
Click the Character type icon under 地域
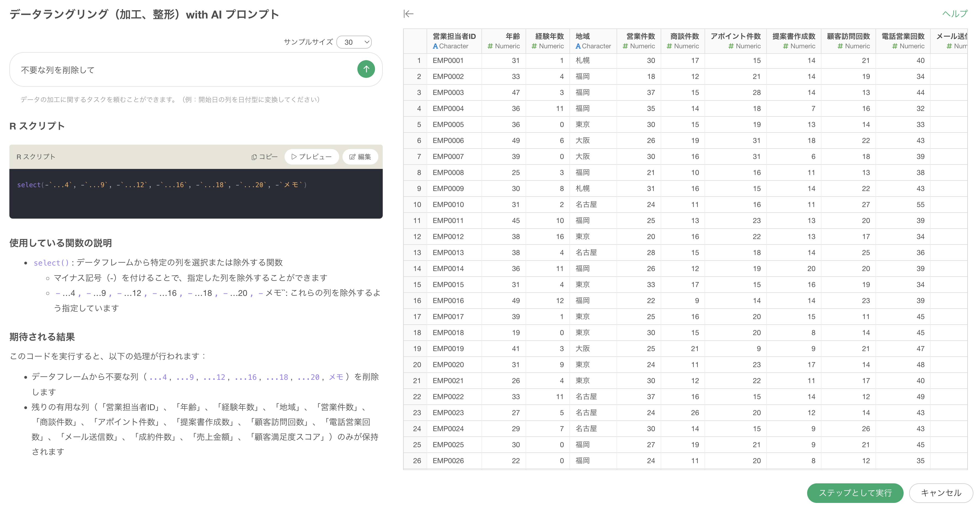click(x=577, y=46)
